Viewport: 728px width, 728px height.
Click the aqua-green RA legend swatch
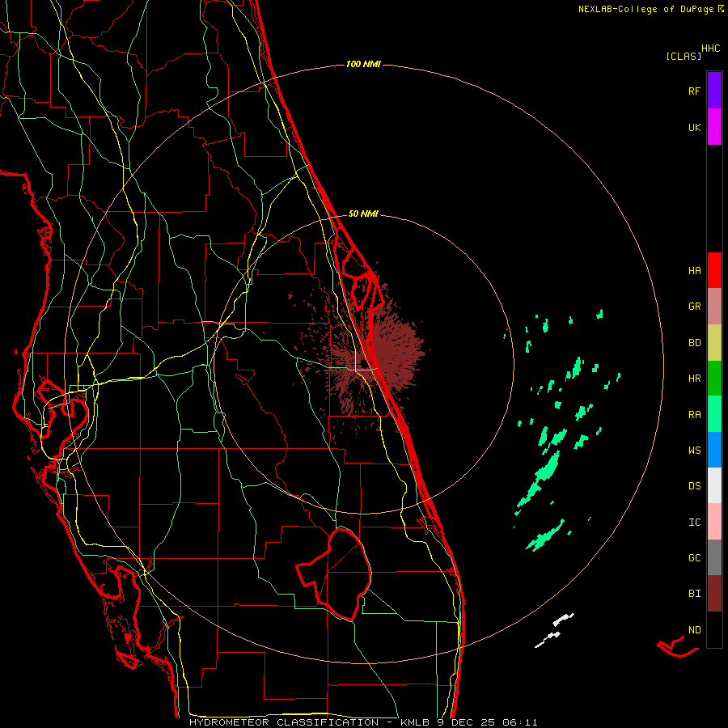click(714, 414)
